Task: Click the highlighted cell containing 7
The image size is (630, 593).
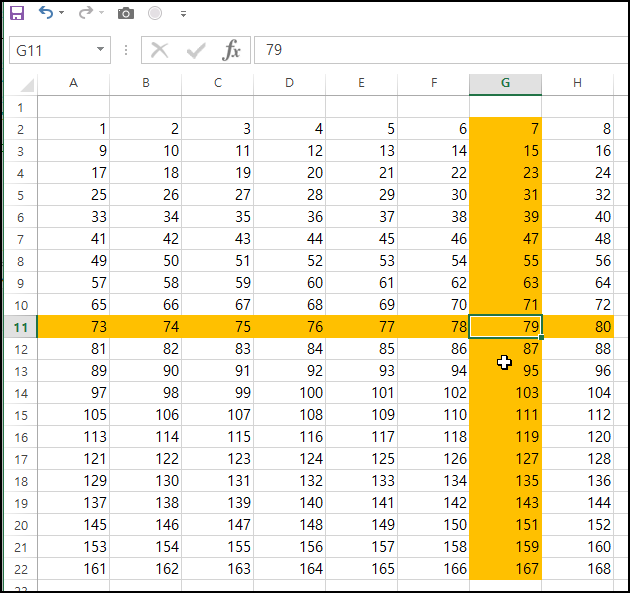Action: pos(505,129)
